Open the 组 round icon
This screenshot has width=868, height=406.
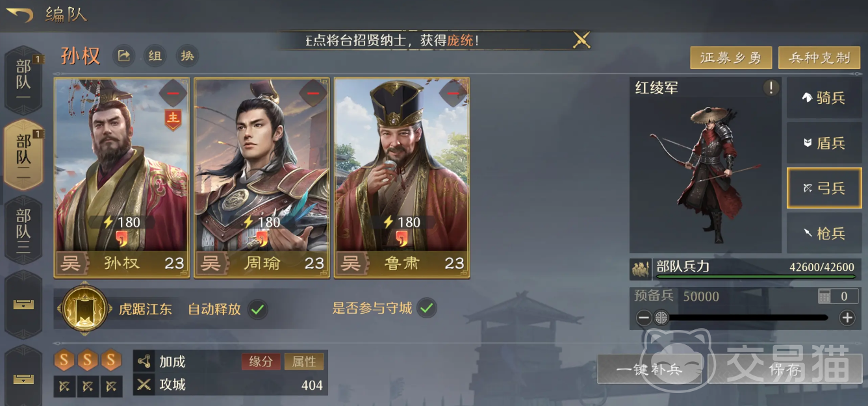(x=155, y=56)
